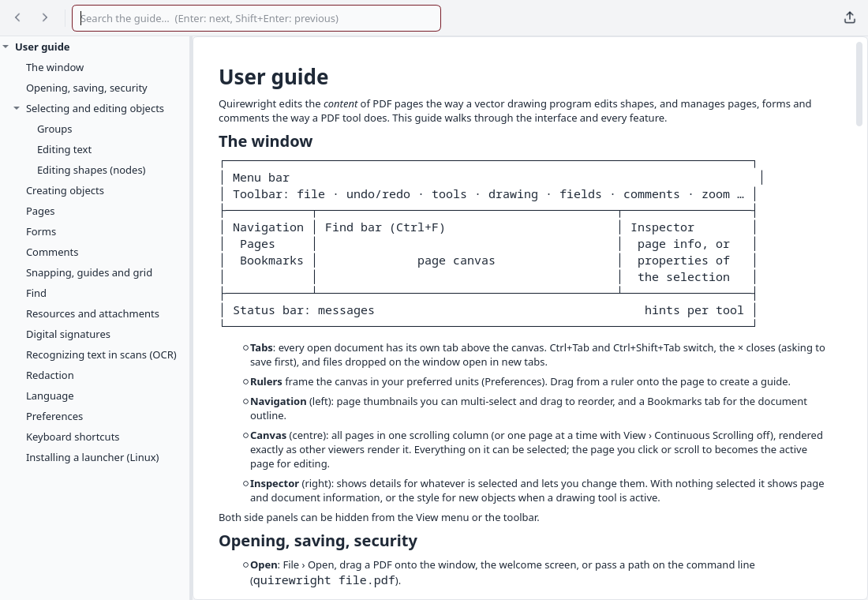Open Recognizing text in scans (OCR)

coord(101,354)
